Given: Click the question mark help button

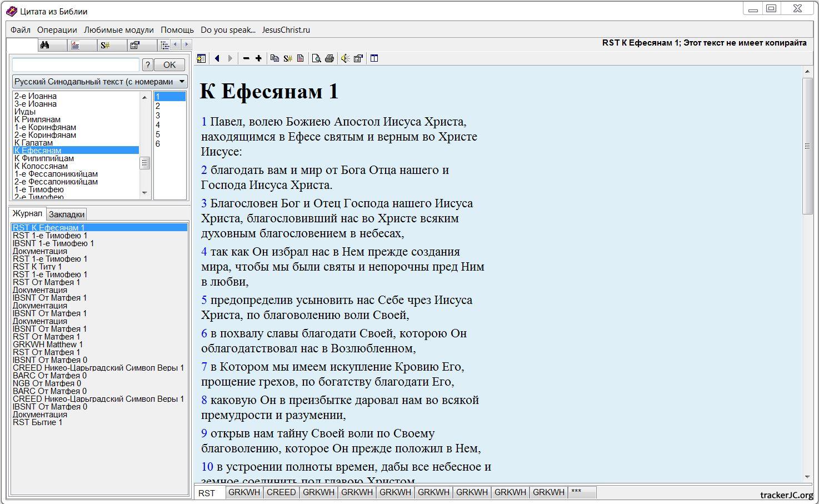Looking at the screenshot, I should click(147, 65).
